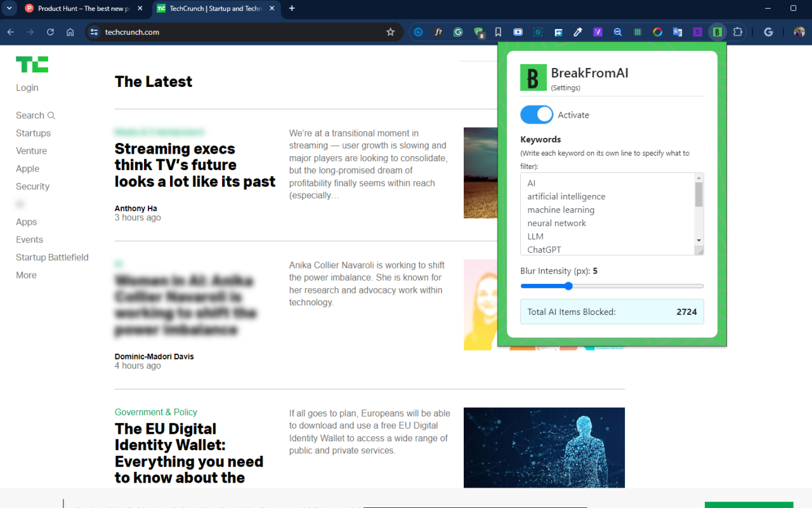Click the (Settings) label under BreakFromAI
The height and width of the screenshot is (508, 812).
566,88
